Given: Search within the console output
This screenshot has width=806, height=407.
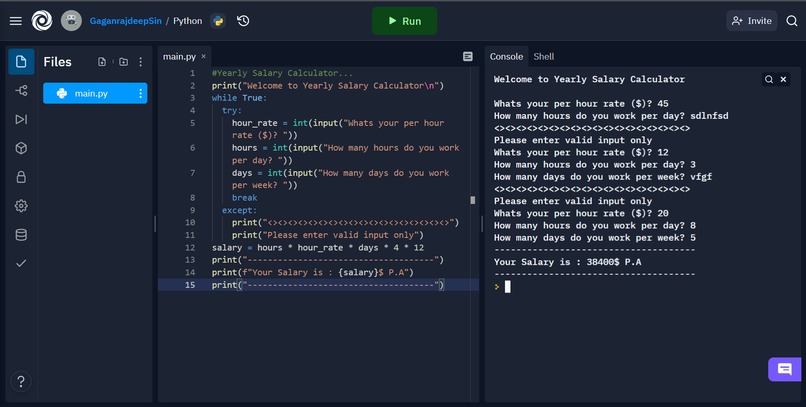Looking at the screenshot, I should coord(769,79).
